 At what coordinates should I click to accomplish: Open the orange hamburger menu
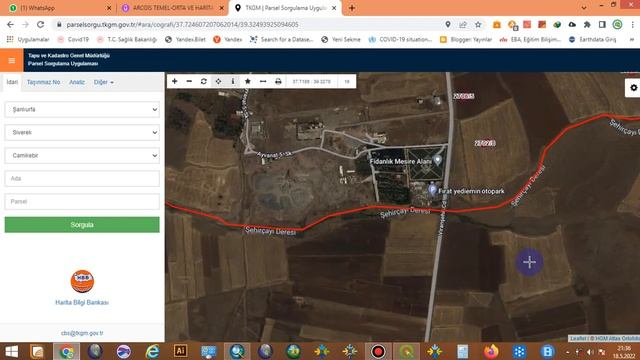(x=12, y=60)
